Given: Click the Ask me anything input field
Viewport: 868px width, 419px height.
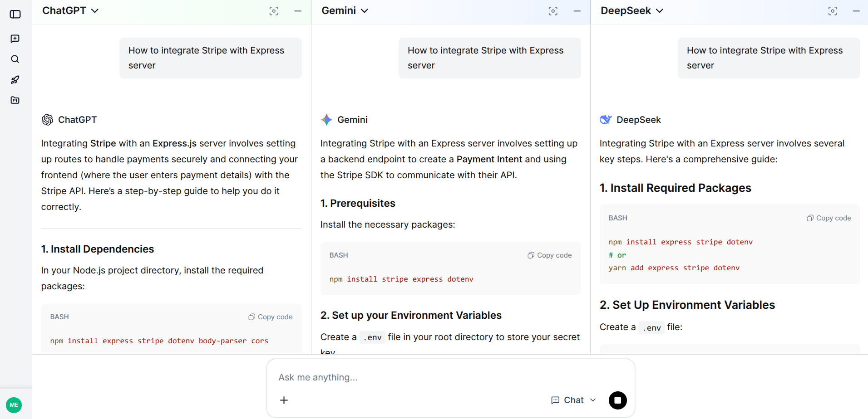Looking at the screenshot, I should 449,377.
